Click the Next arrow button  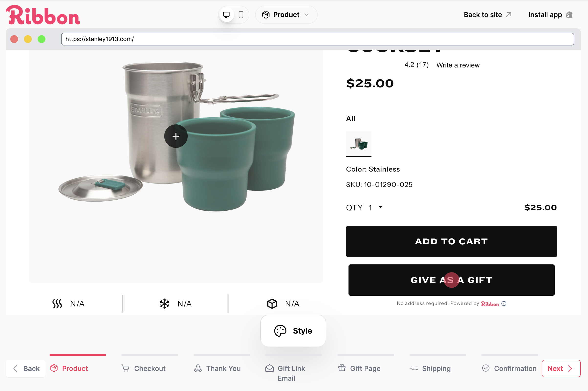click(561, 368)
